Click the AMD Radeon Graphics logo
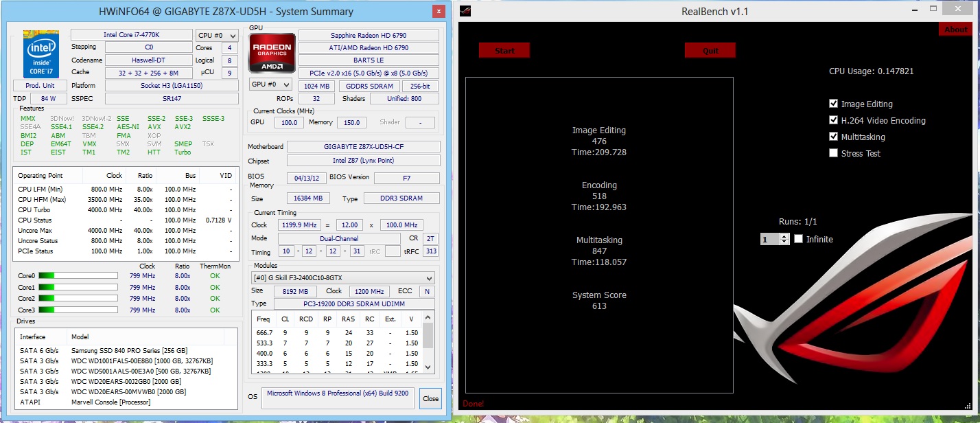Image resolution: width=980 pixels, height=423 pixels. click(x=272, y=53)
